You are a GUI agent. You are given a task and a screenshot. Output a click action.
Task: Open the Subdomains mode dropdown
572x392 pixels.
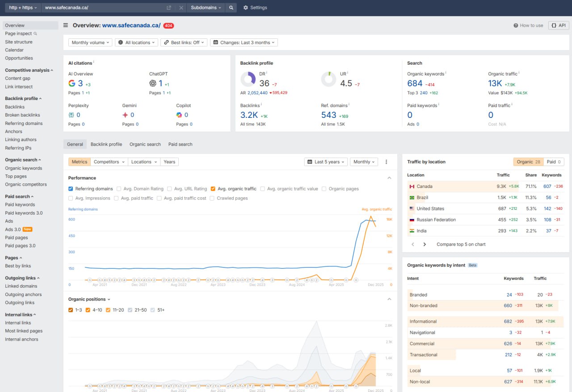pyautogui.click(x=205, y=8)
